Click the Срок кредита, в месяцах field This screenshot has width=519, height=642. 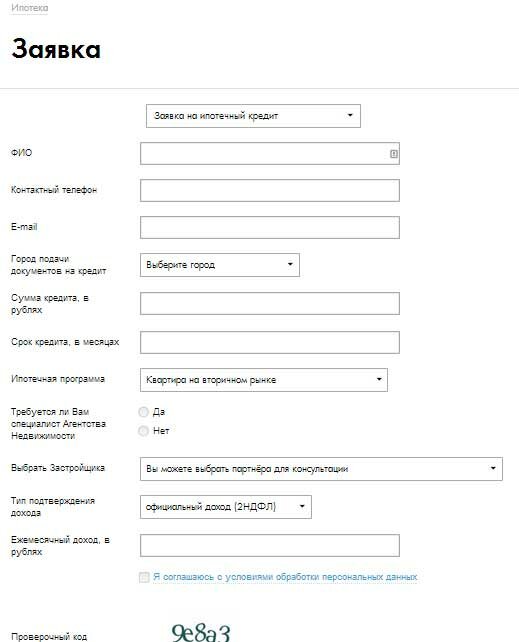(x=270, y=342)
